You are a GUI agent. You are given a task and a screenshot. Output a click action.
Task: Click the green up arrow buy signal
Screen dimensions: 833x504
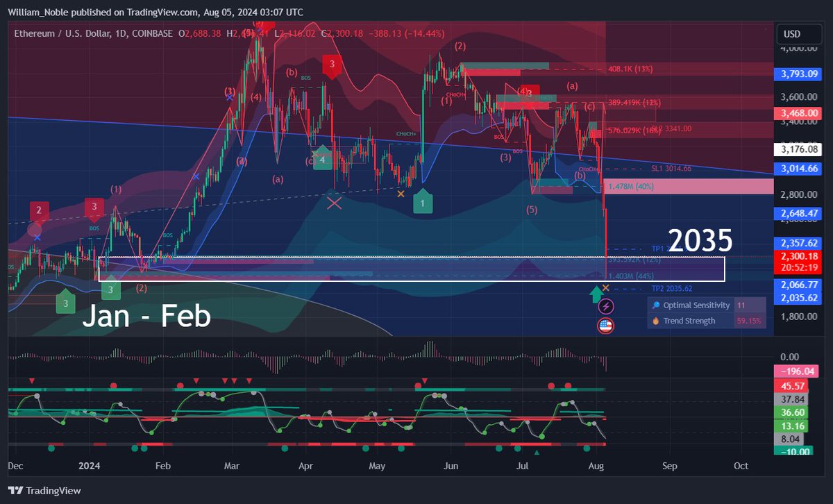[596, 295]
